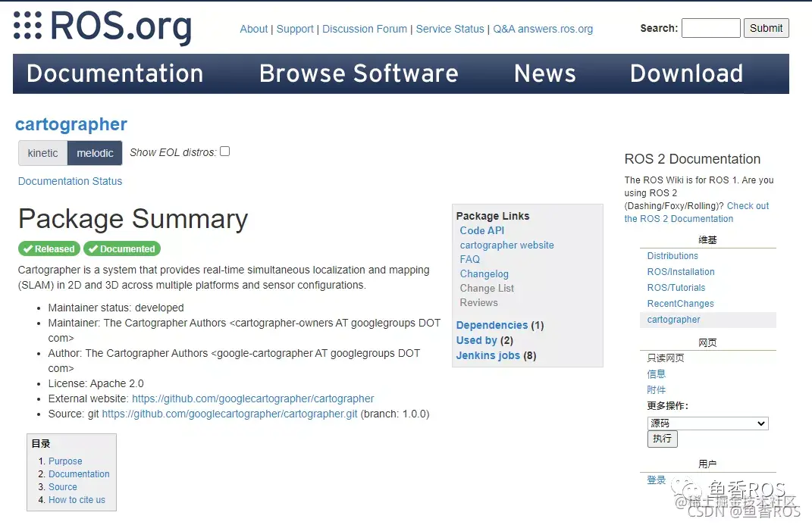Jump to Purpose in table of contents
The image size is (812, 525).
tap(65, 461)
